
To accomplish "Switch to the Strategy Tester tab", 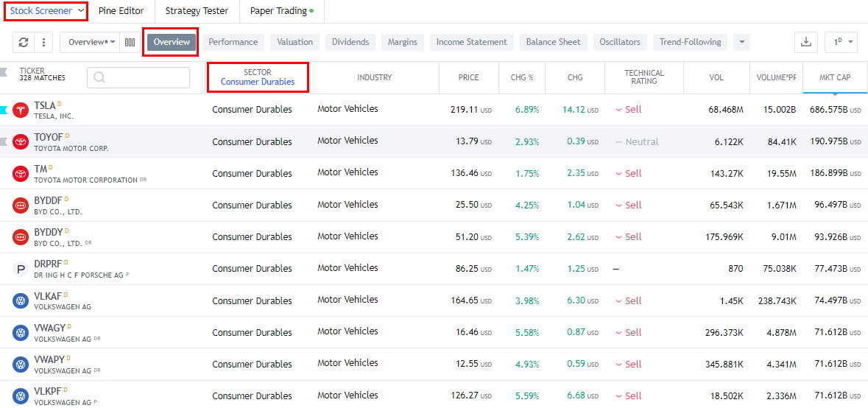I will (x=197, y=11).
